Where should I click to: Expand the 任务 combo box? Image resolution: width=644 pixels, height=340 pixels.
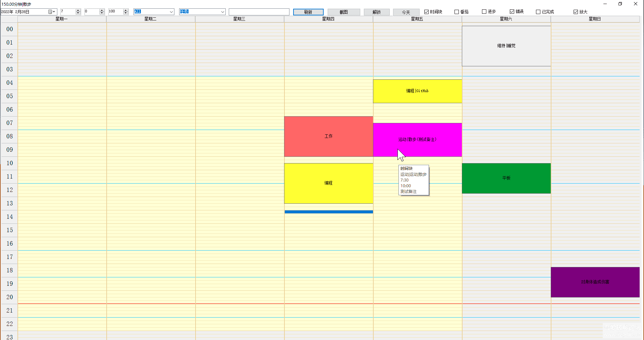point(223,12)
